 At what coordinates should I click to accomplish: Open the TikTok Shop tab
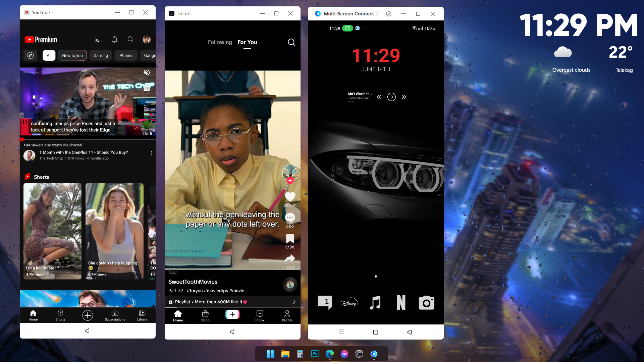[x=205, y=316]
